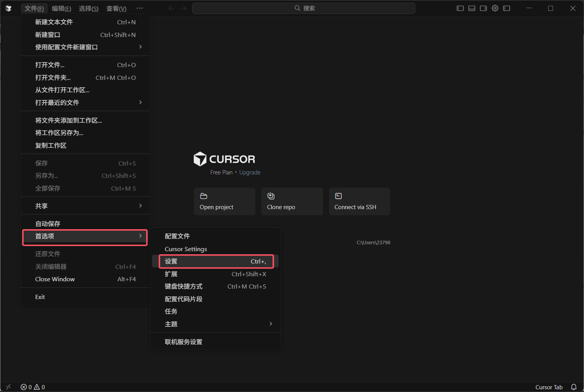The image size is (584, 392).
Task: Click the Cursor logo in the top-left corner
Action: [8, 8]
